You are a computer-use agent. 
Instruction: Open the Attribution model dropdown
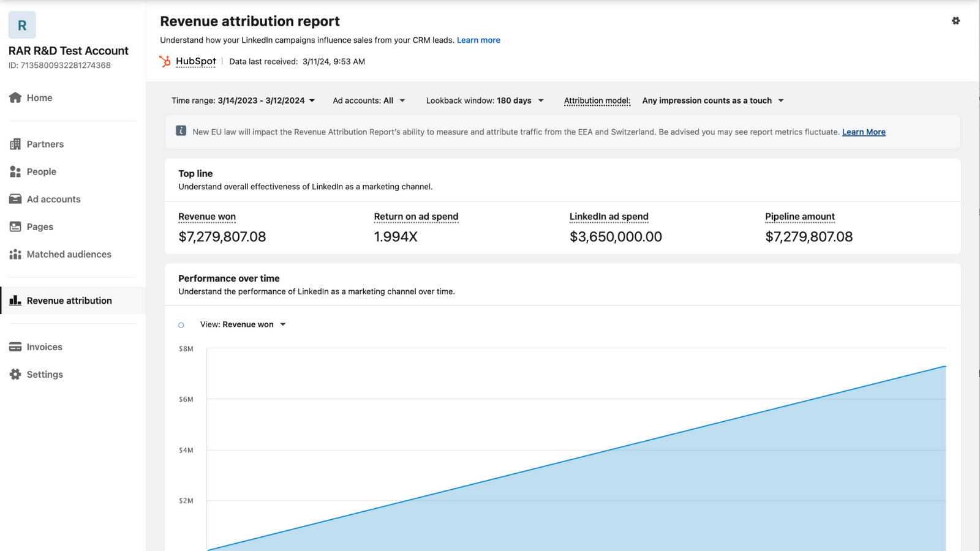712,100
